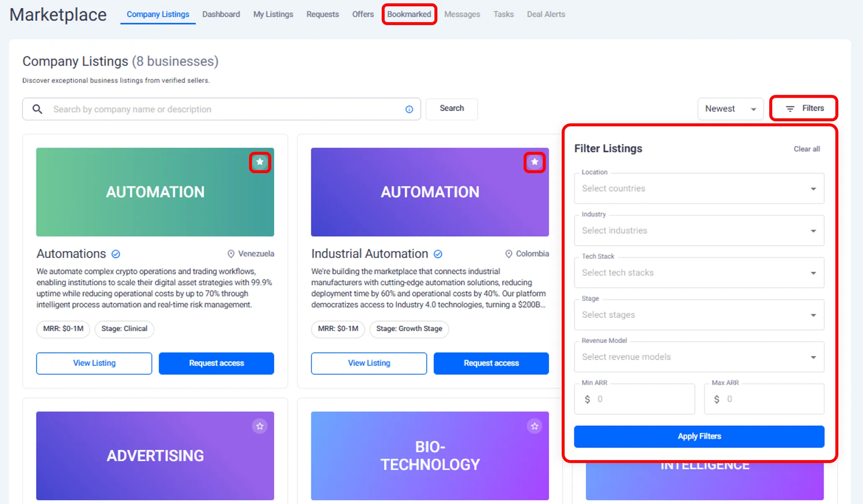The width and height of the screenshot is (863, 504).
Task: Expand the Newest sort dropdown
Action: point(730,109)
